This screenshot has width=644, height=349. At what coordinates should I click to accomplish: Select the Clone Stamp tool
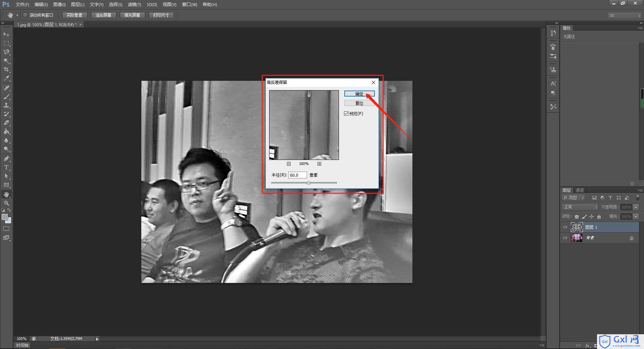pyautogui.click(x=6, y=105)
